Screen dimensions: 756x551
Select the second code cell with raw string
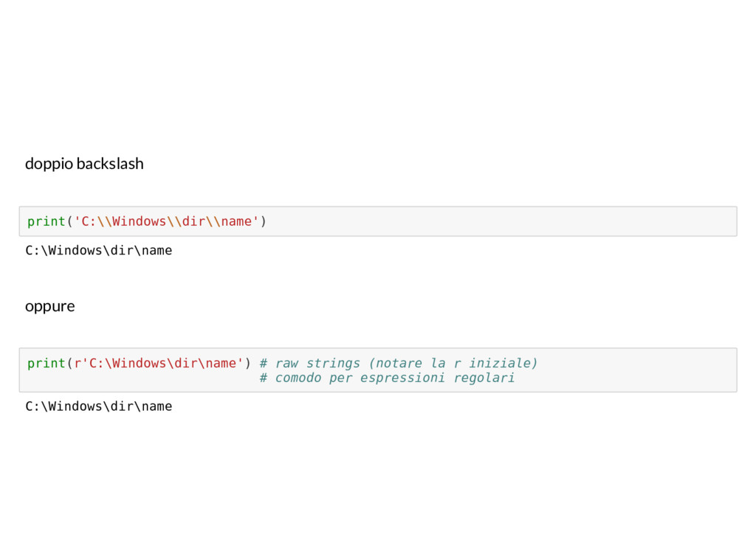coord(378,370)
